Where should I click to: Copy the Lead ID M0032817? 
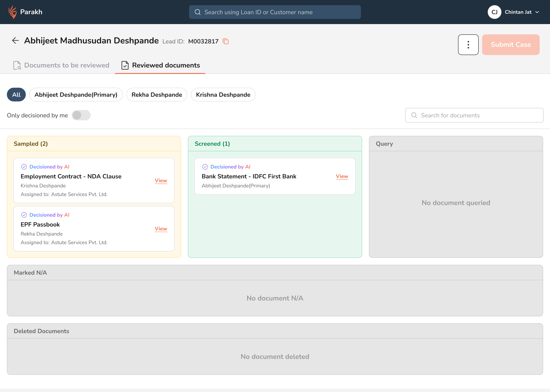click(226, 41)
